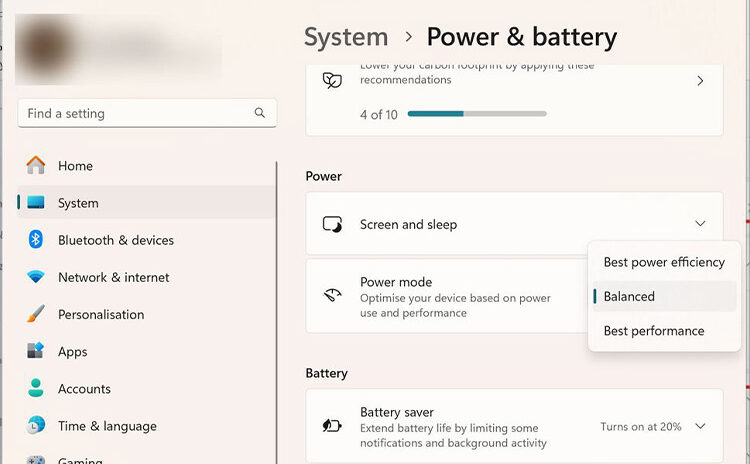
Task: Click the '4 of 10' text
Action: [379, 114]
